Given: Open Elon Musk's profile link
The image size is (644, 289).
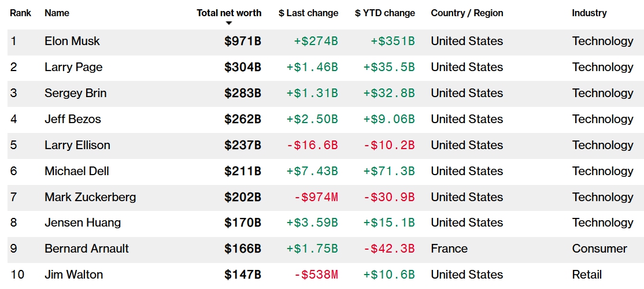Looking at the screenshot, I should tap(72, 41).
